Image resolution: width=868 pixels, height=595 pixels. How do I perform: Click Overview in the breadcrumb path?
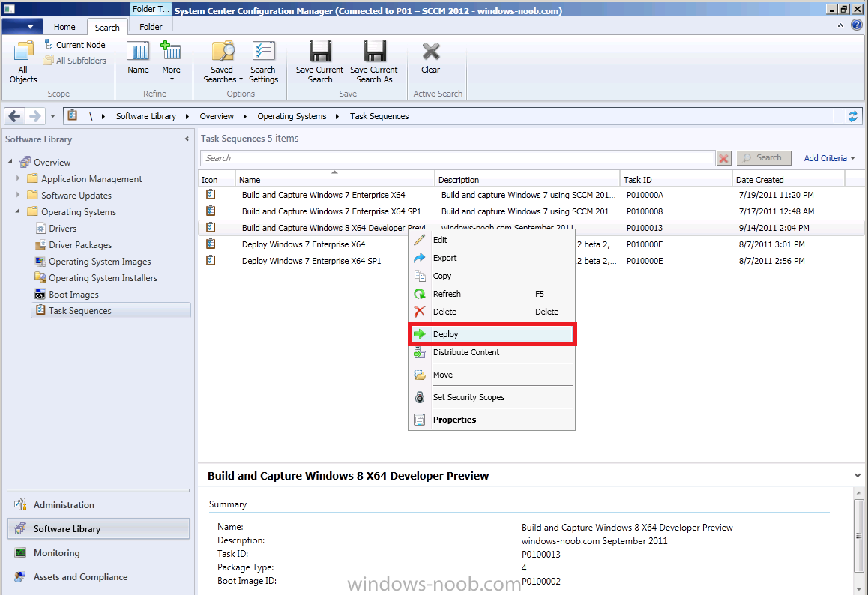tap(217, 116)
